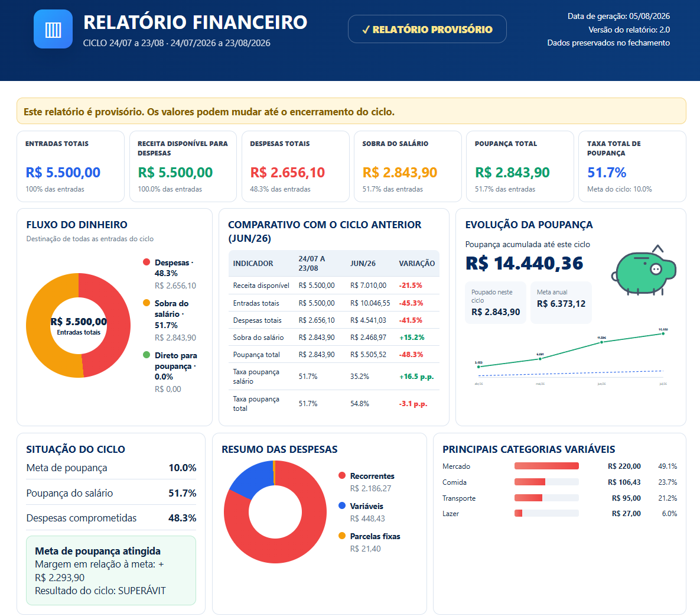This screenshot has height=616, width=700.
Task: Click the Comida 23.7% percentage
Action: click(668, 482)
